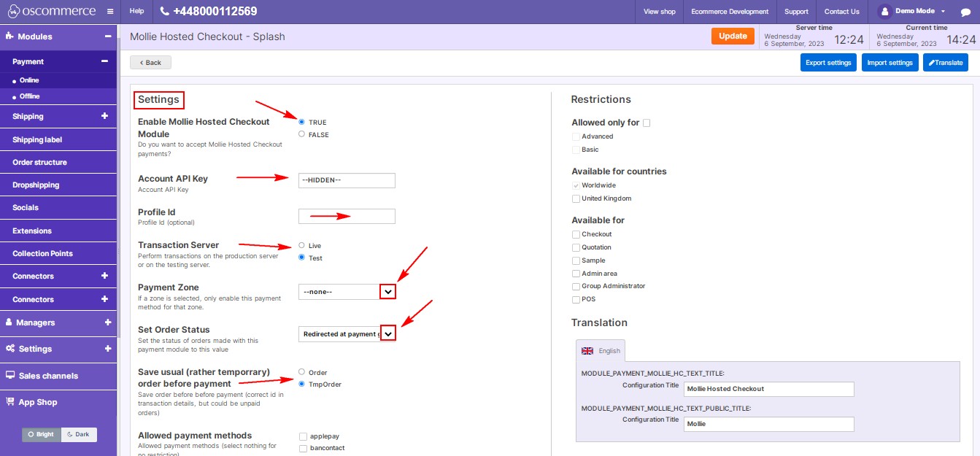Screen dimensions: 980x456
Task: Click the Account API Key field
Action: 347,180
